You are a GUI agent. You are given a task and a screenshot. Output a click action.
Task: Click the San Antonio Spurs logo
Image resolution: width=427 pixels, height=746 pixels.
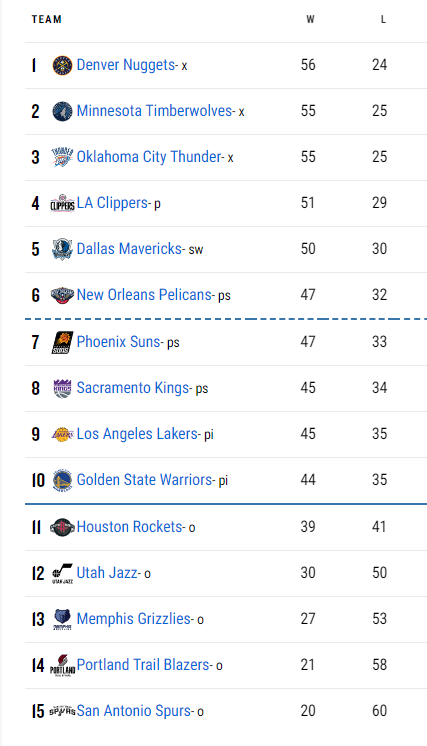[x=62, y=711]
